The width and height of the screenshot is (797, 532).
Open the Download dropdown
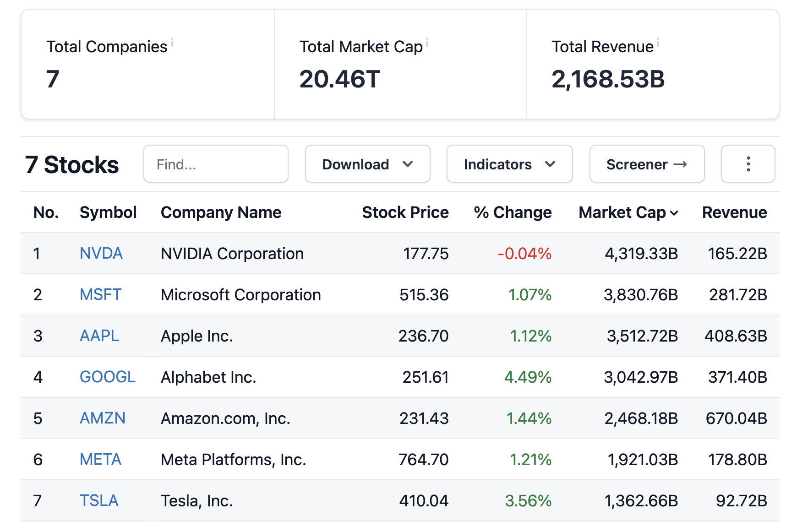point(368,164)
